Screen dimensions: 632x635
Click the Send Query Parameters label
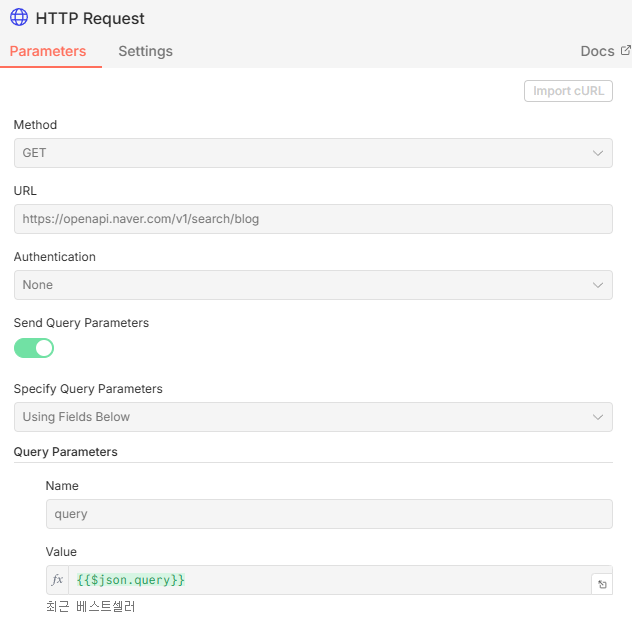81,323
